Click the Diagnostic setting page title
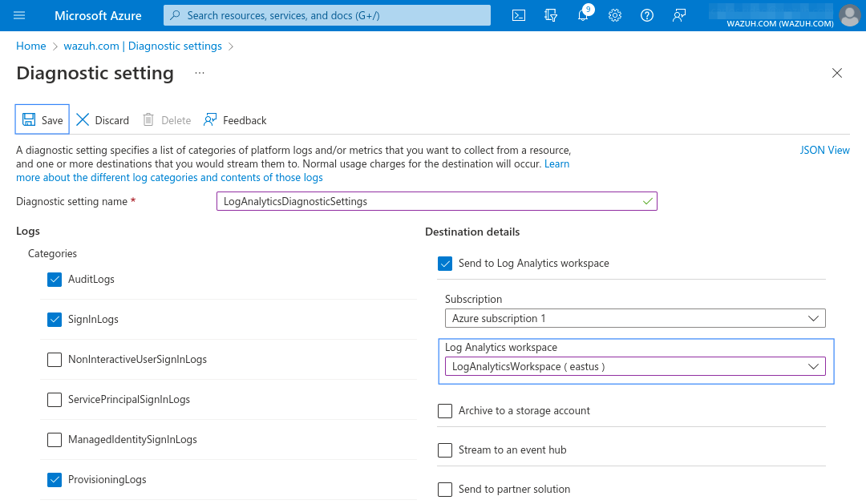The width and height of the screenshot is (866, 504). click(x=95, y=73)
